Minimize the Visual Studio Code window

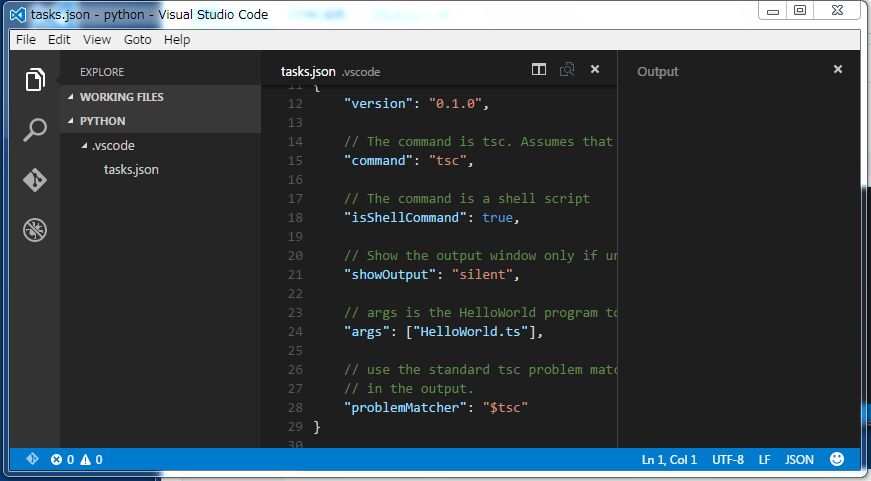point(773,11)
